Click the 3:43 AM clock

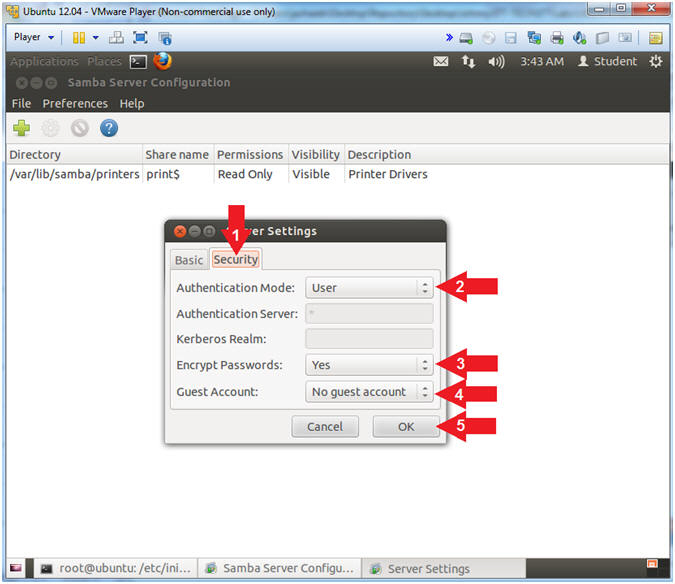click(x=542, y=62)
